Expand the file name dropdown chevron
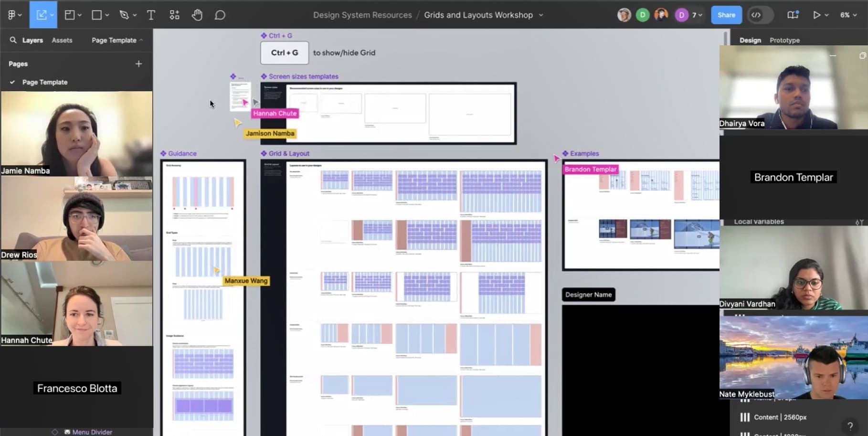 pos(541,15)
